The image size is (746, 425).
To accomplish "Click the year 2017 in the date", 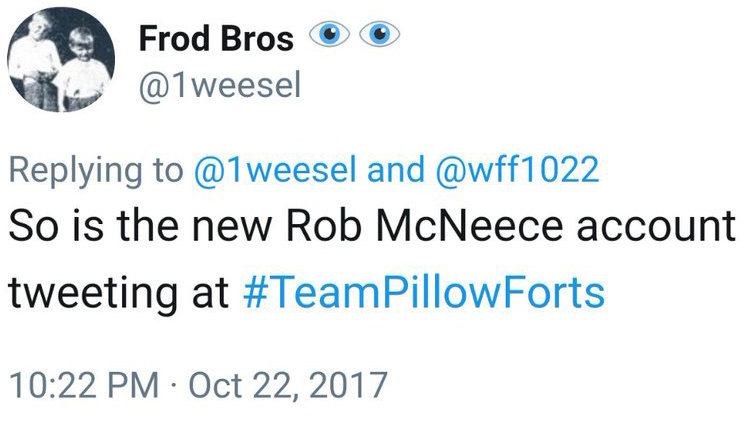I will [x=349, y=385].
